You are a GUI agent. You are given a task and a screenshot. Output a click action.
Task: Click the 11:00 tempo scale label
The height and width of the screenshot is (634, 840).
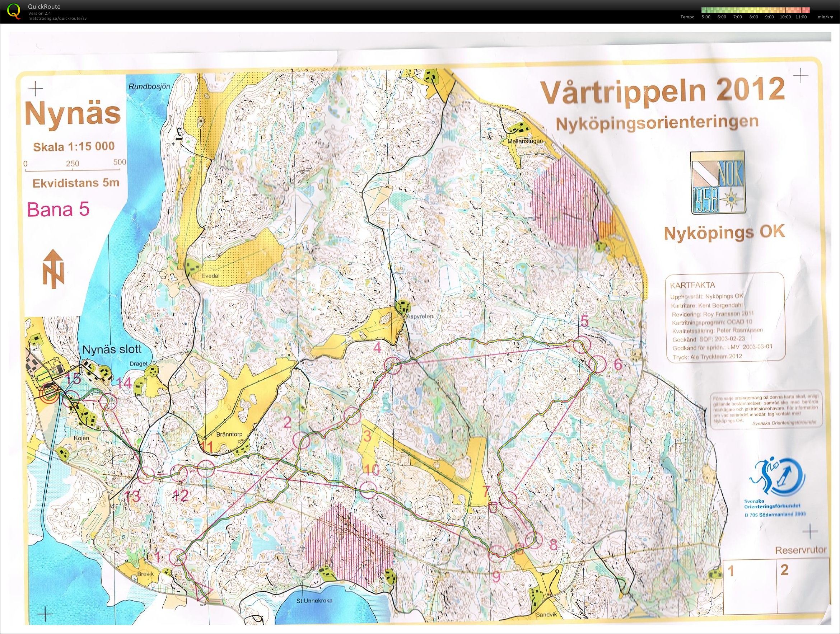coord(801,17)
